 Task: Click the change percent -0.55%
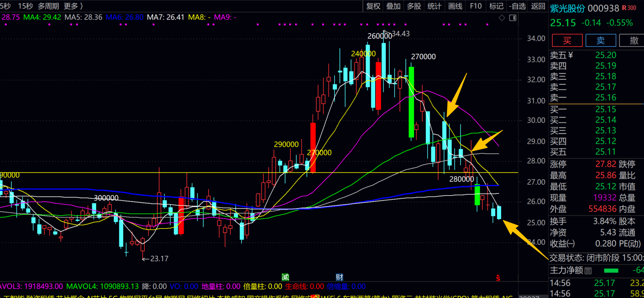tap(619, 23)
